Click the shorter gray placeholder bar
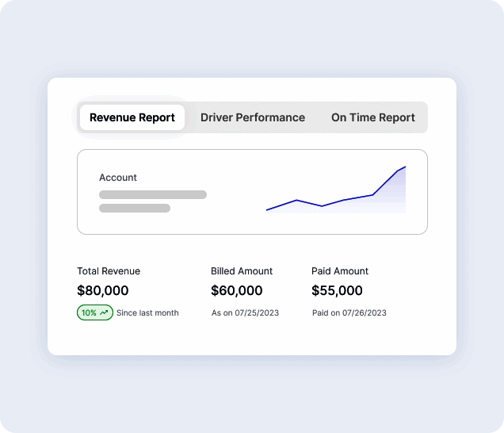The width and height of the screenshot is (504, 433). coord(134,209)
